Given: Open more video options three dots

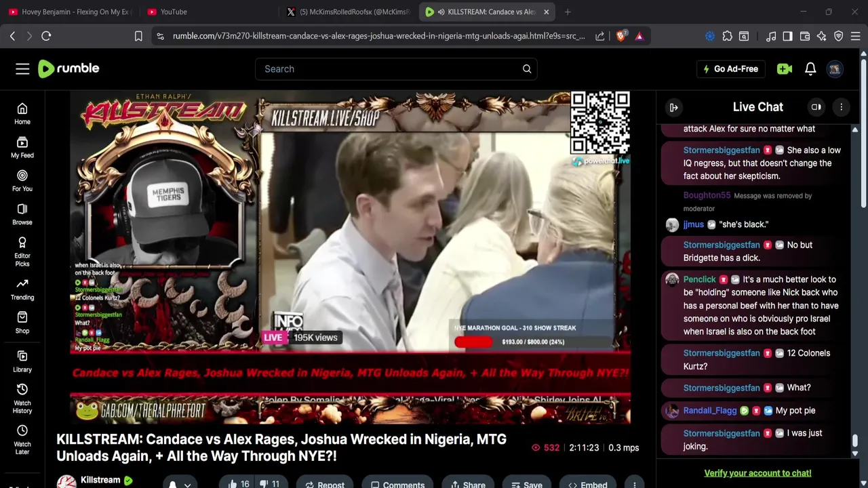Looking at the screenshot, I should click(x=634, y=484).
